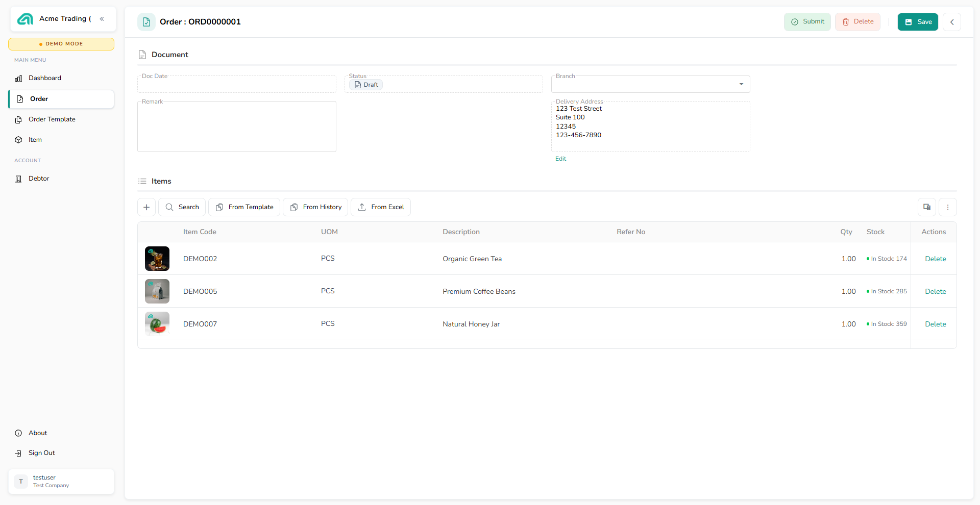Image resolution: width=980 pixels, height=505 pixels.
Task: Click the Organic Green Tea thumbnail
Action: pos(157,259)
